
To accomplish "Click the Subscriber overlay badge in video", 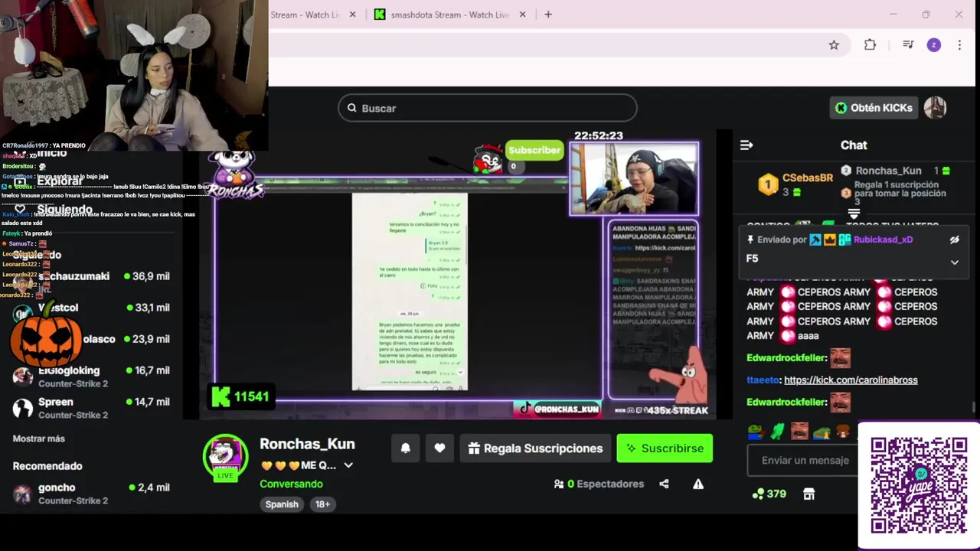I will point(534,151).
